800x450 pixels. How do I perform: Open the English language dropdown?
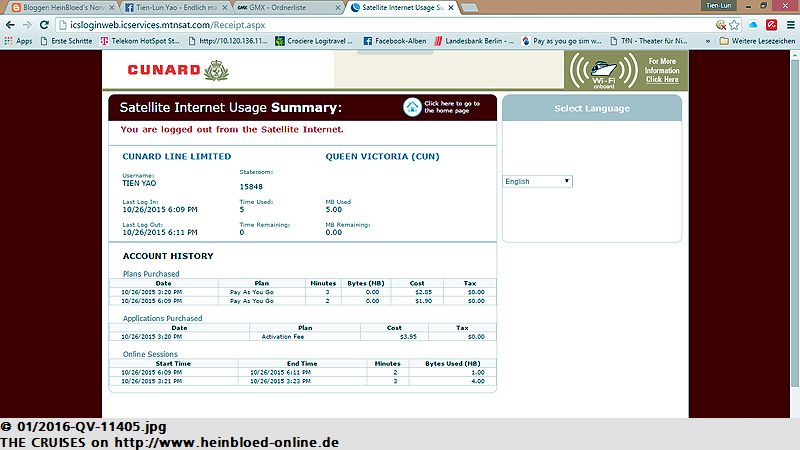point(538,181)
